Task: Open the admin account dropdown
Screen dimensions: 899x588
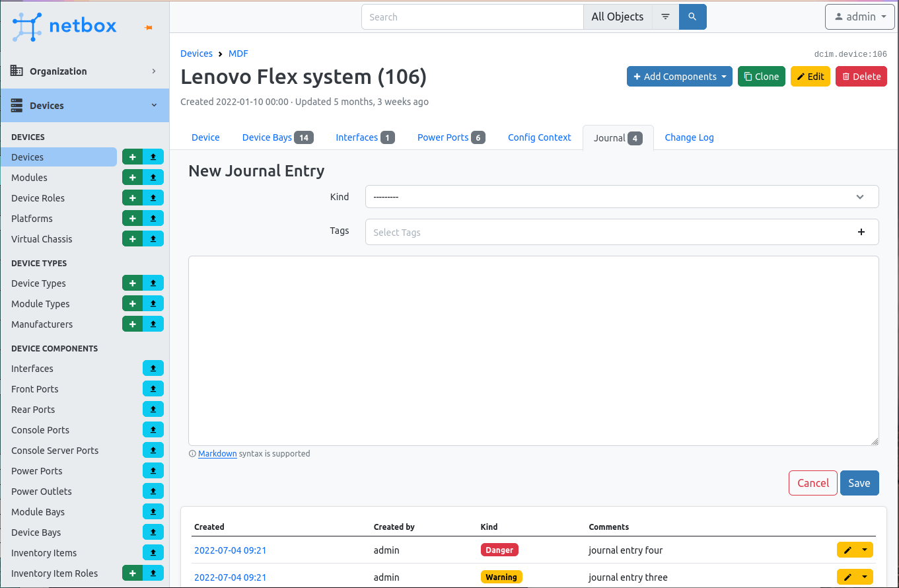Action: click(x=859, y=17)
